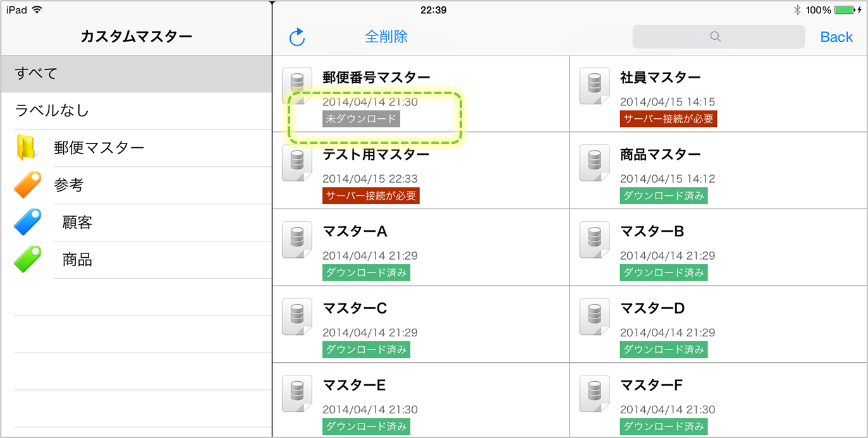Select the ラベルなし category
This screenshot has height=438, width=868.
point(137,111)
